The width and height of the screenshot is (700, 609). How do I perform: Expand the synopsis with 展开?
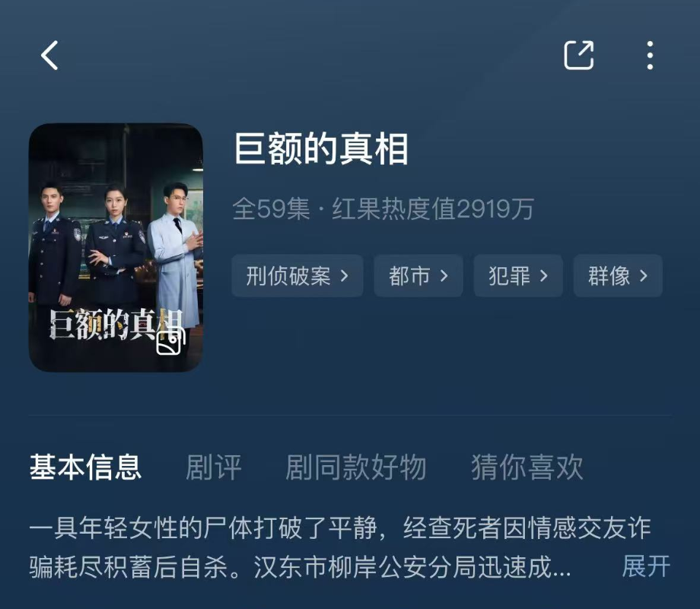(x=647, y=566)
